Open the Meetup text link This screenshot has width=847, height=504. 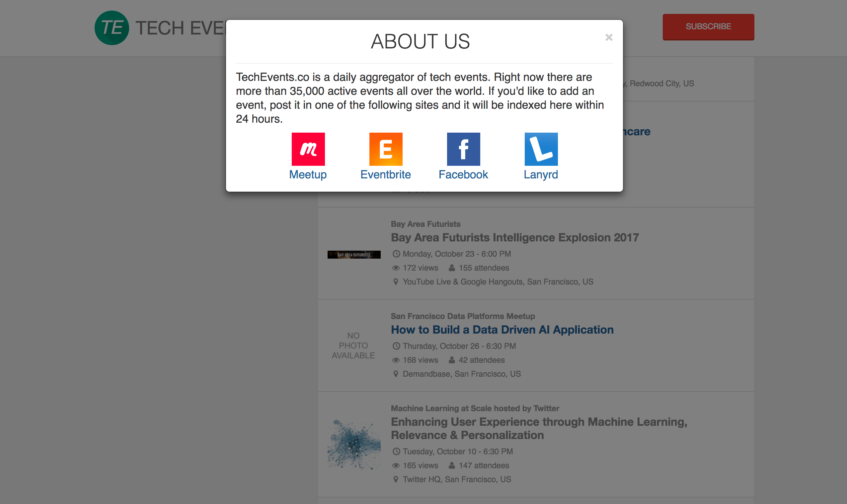[308, 174]
